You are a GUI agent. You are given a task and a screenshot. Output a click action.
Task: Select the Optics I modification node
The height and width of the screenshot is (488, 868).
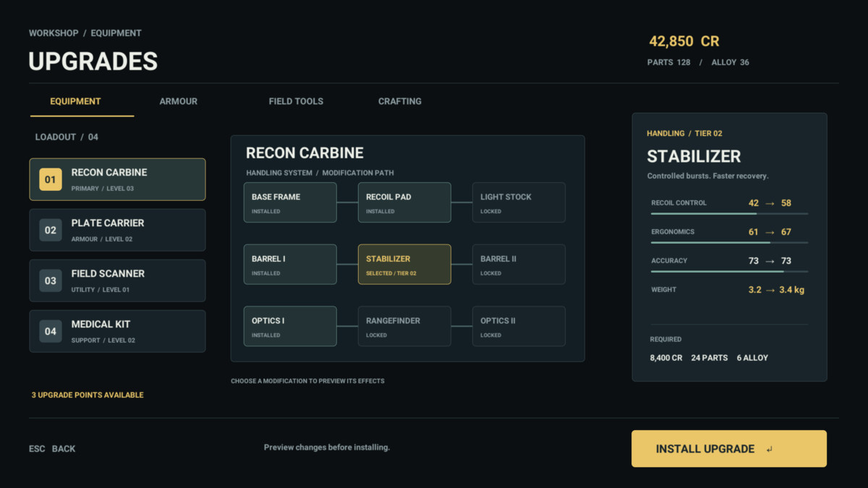click(x=290, y=326)
